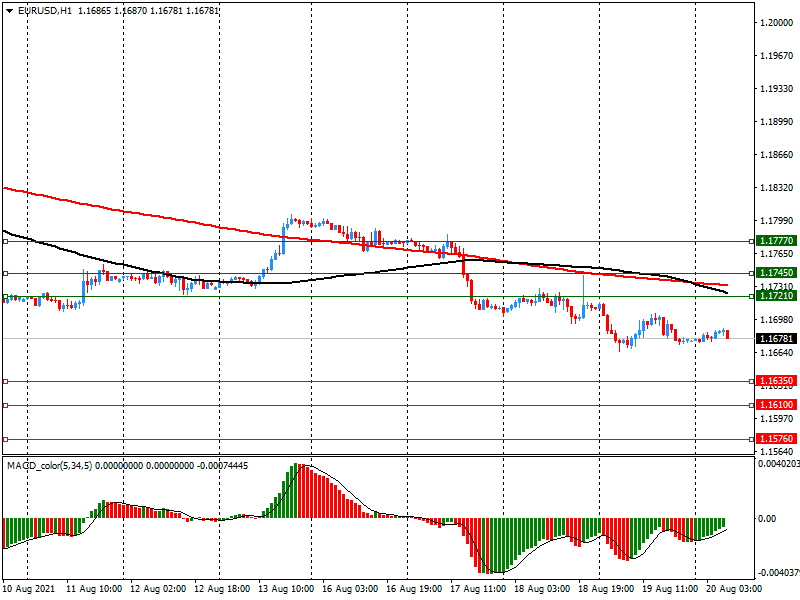Click the 13 Aug 10:00 time label

click(286, 589)
